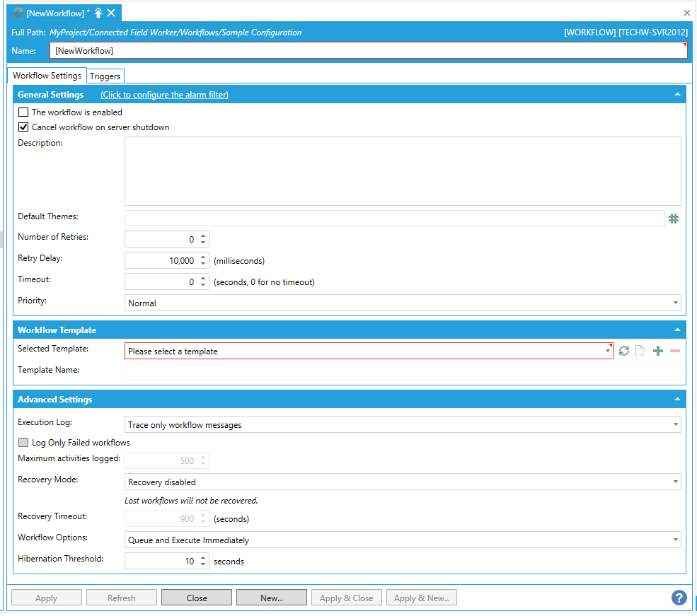697x616 pixels.
Task: Click the alarm filter configuration link
Action: pyautogui.click(x=164, y=95)
